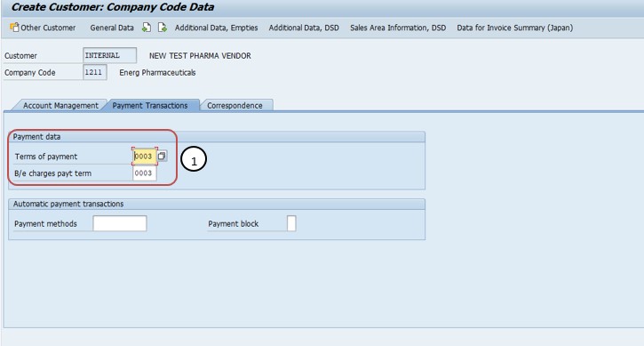Open Sales Area Information, DSD

tap(398, 28)
